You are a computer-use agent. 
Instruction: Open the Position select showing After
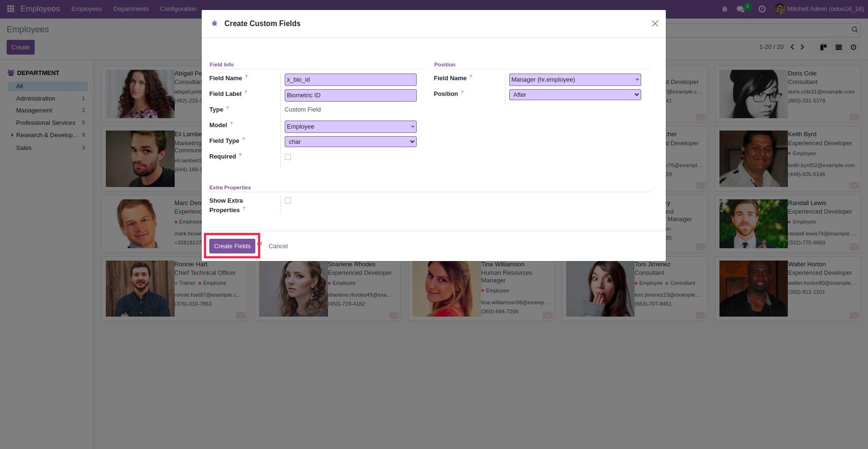click(x=575, y=95)
